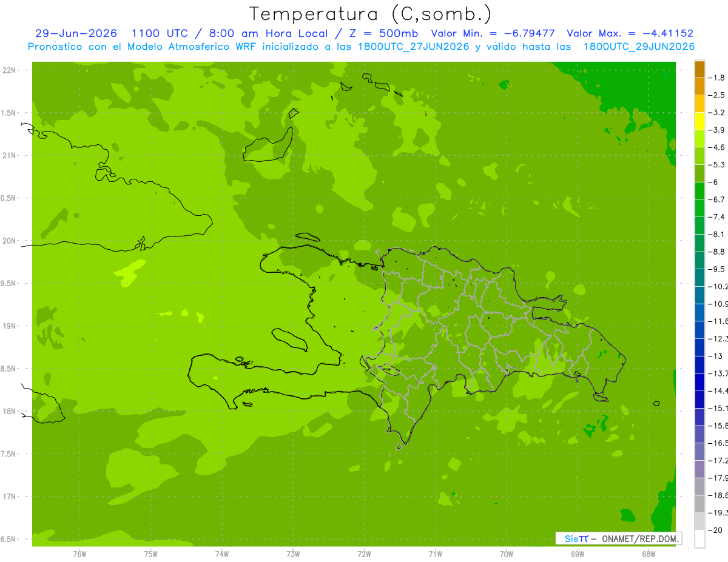Click the '19N' latitude axis label
This screenshot has width=728, height=562.
pyautogui.click(x=10, y=326)
